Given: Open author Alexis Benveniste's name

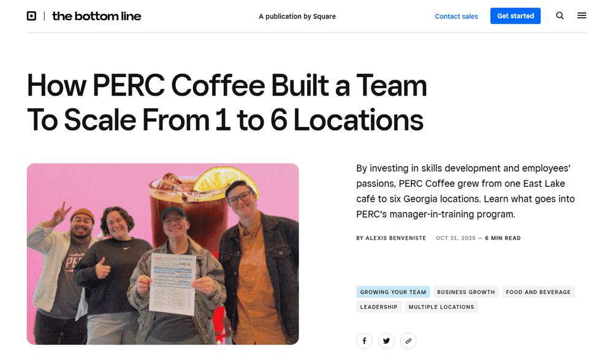Looking at the screenshot, I should click(395, 238).
